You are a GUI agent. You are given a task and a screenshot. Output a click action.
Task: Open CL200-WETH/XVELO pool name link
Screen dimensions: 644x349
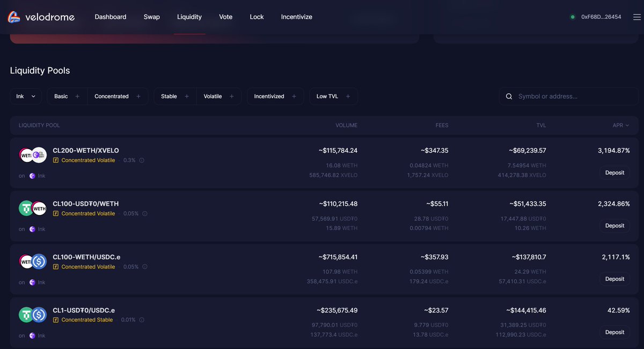coord(86,151)
